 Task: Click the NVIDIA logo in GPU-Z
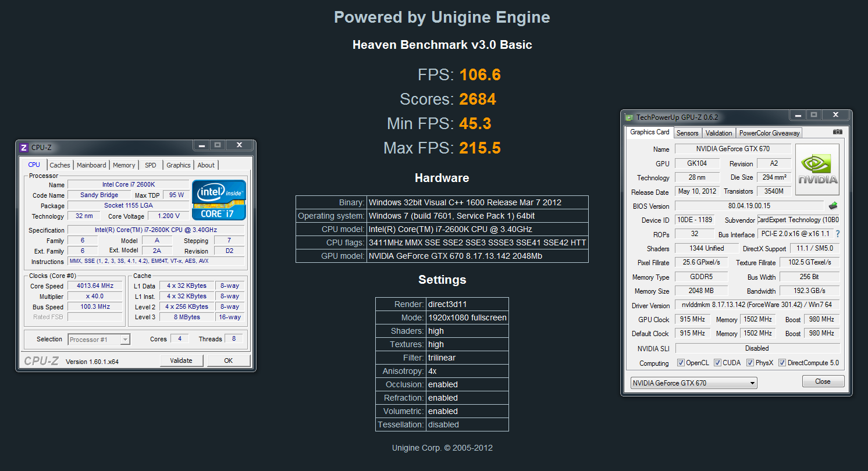coord(817,169)
